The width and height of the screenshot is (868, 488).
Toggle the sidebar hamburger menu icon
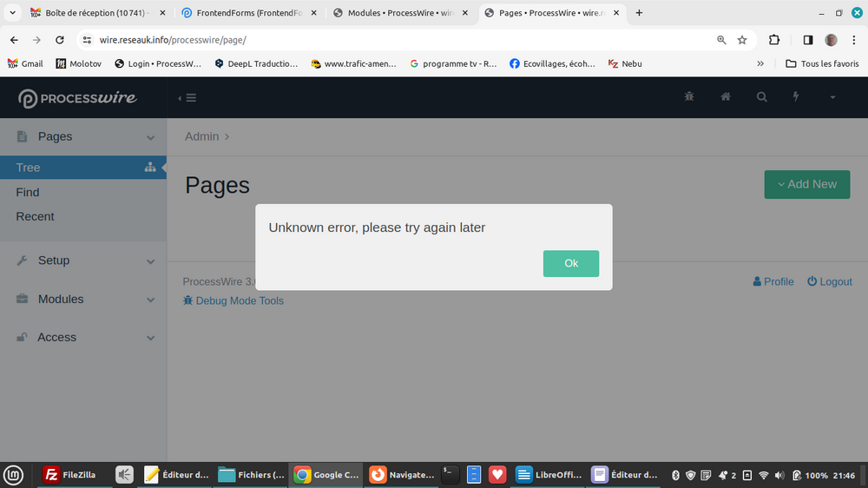[191, 98]
